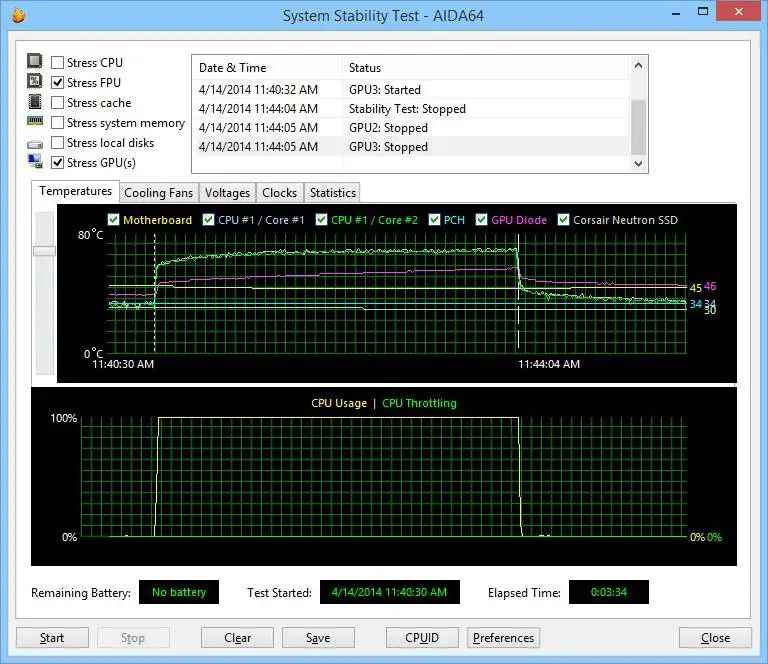Select the Temperatures tab
768x664 pixels.
point(75,191)
